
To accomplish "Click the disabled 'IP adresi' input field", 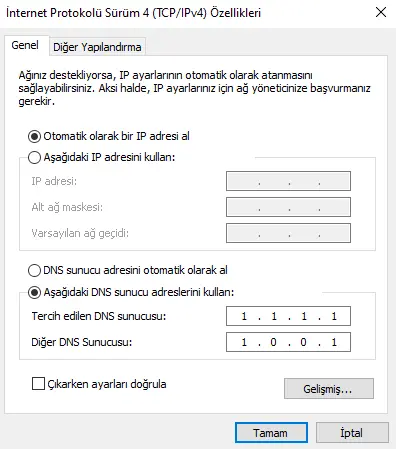I will (x=288, y=181).
